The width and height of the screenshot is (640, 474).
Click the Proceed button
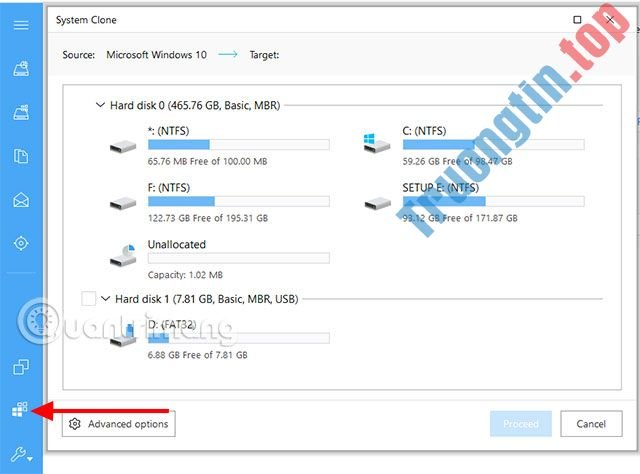pyautogui.click(x=521, y=424)
